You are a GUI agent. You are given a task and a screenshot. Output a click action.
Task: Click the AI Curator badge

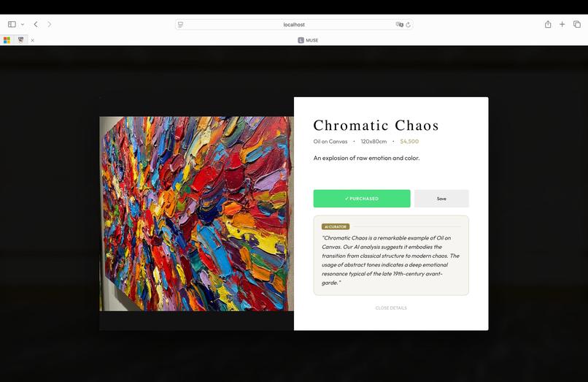(336, 226)
